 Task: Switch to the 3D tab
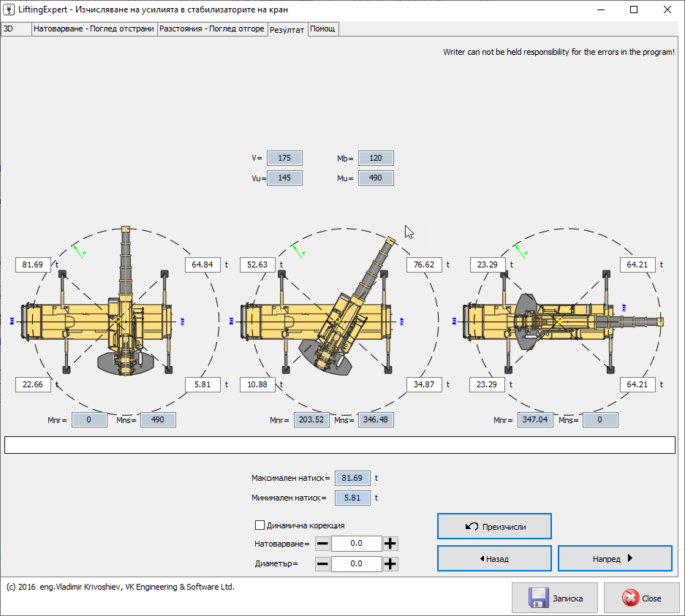(x=10, y=28)
